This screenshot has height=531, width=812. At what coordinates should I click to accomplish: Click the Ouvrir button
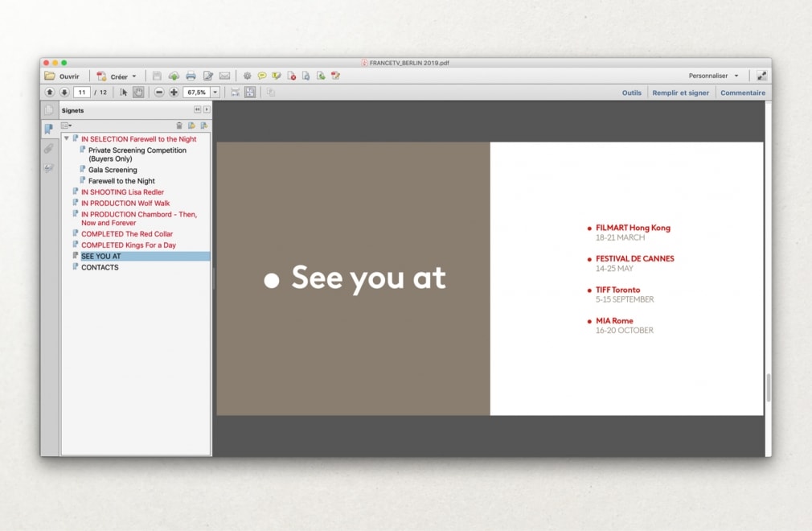click(62, 76)
